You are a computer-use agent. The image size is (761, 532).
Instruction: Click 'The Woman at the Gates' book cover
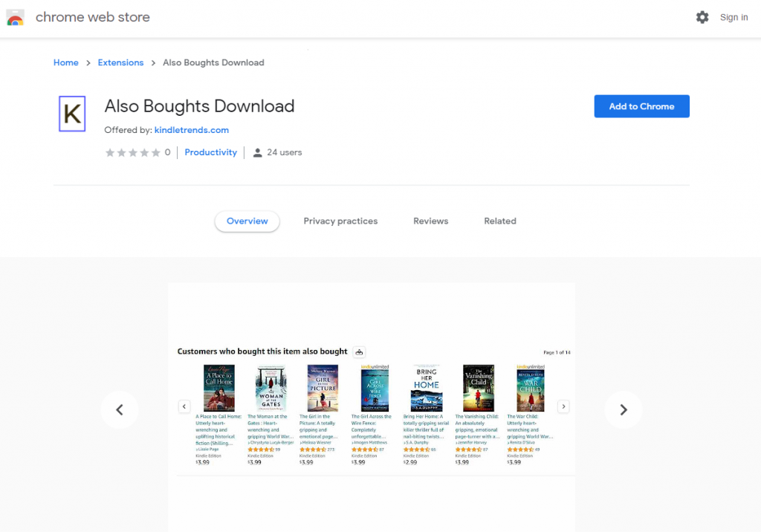271,388
